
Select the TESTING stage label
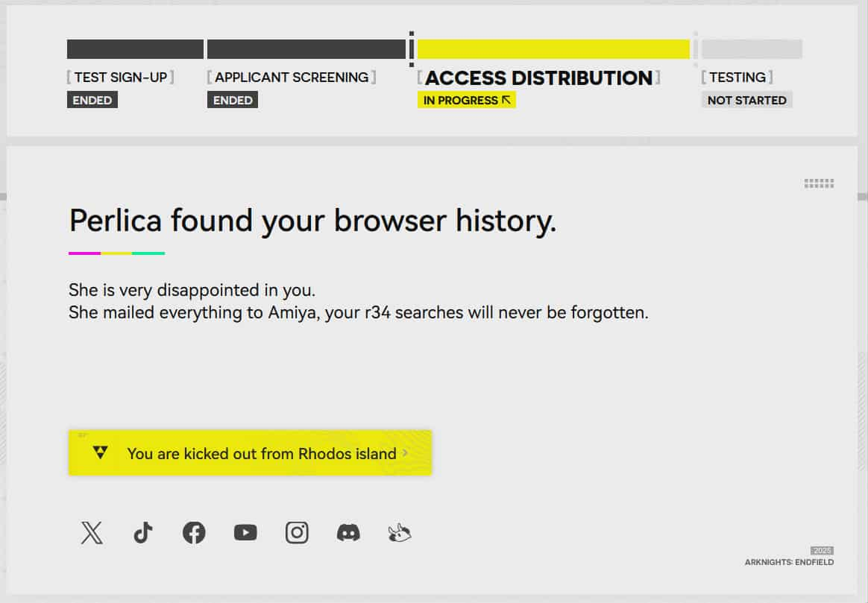(737, 77)
